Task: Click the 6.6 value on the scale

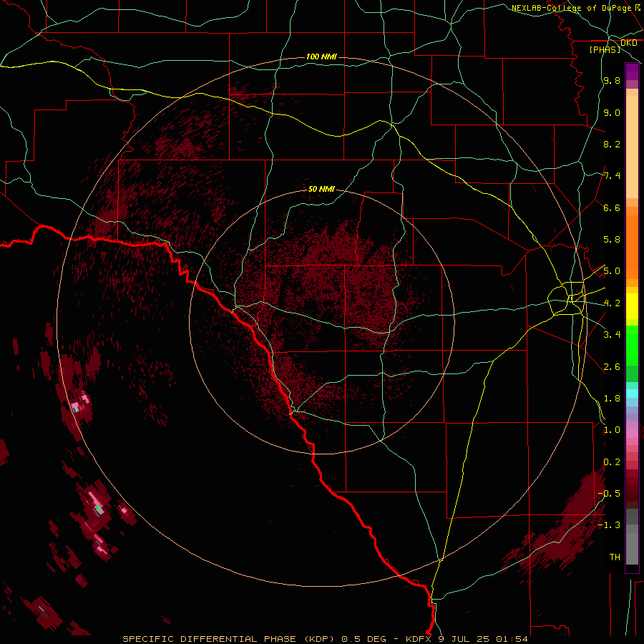Action: (x=612, y=208)
